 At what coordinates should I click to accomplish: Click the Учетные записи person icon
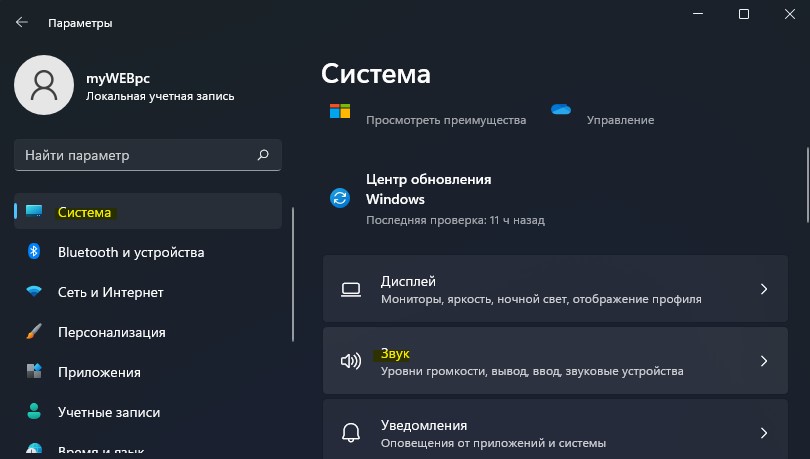(x=34, y=411)
